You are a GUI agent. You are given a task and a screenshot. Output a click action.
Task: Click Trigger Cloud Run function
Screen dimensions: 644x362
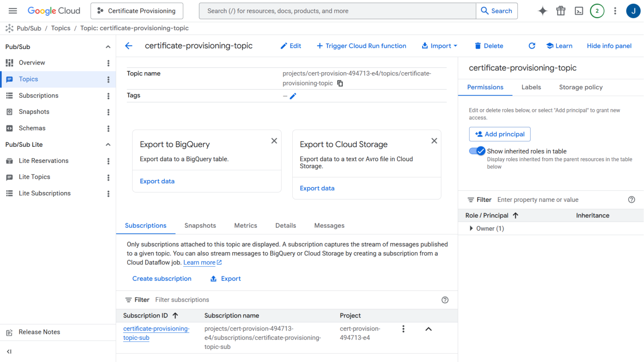[361, 46]
